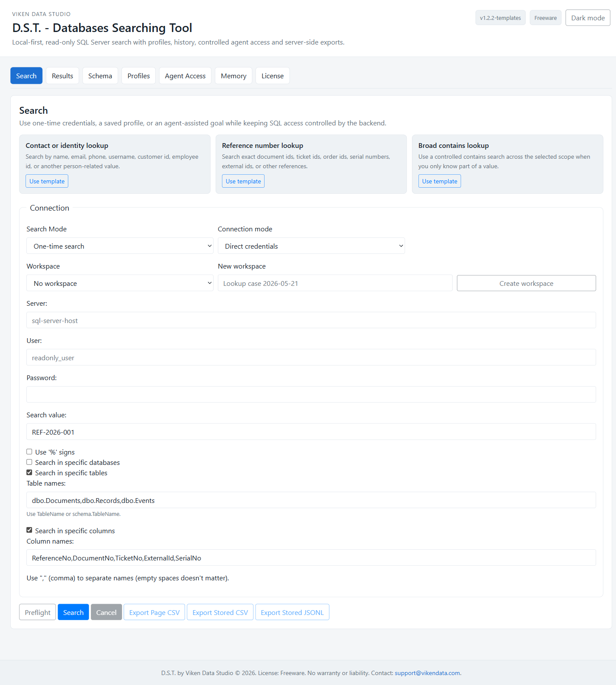Screen dimensions: 616x685
Task: Focus the Password input field
Action: (311, 394)
